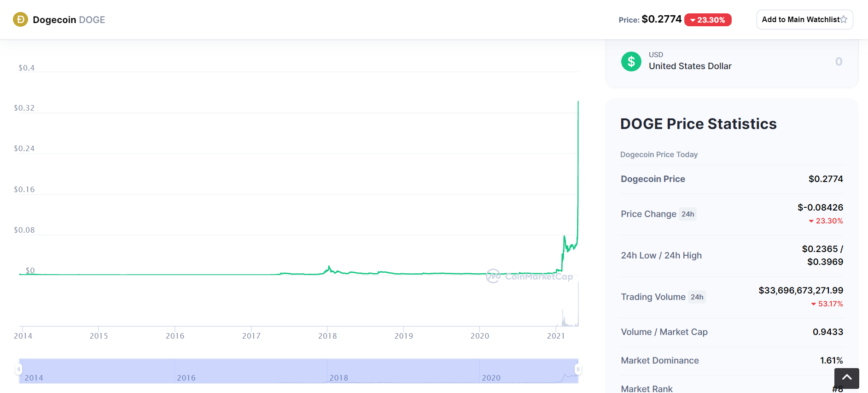Click the Market Dominance value 1.61%

point(832,360)
